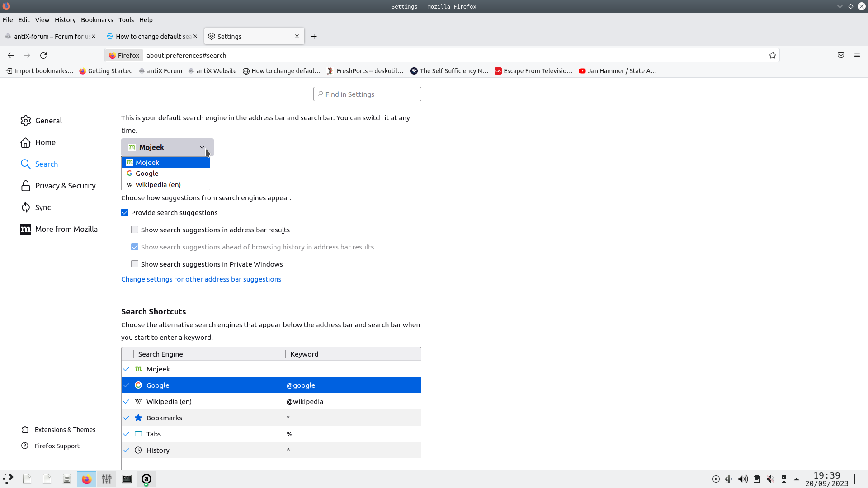Uncheck the Tabs search shortcut
868x488 pixels.
coord(127,434)
